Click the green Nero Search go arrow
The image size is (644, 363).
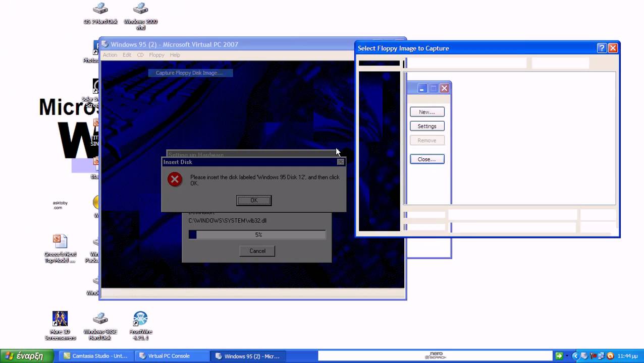pyautogui.click(x=559, y=356)
